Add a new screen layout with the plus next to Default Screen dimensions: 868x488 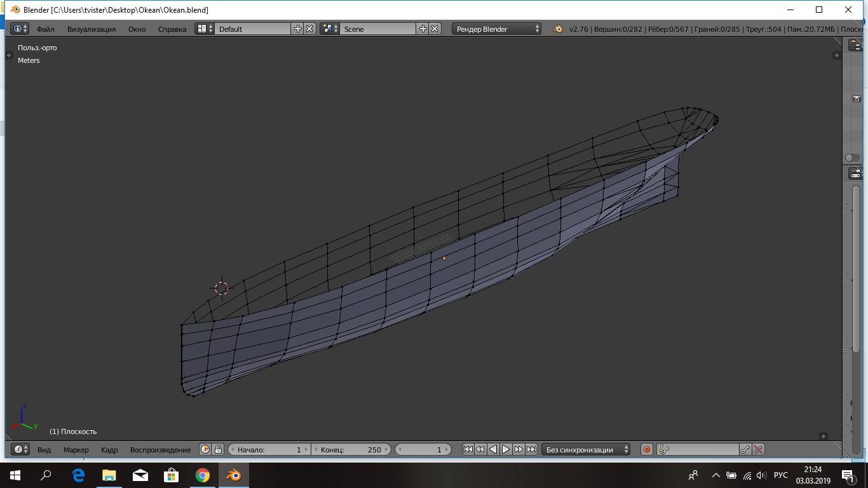click(298, 29)
